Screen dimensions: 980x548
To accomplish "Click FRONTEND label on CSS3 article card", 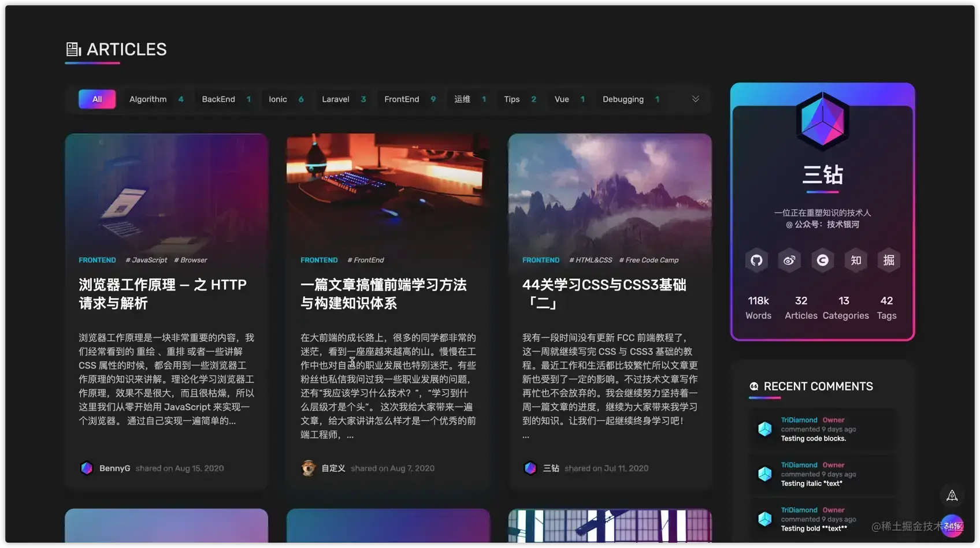I will pyautogui.click(x=541, y=260).
